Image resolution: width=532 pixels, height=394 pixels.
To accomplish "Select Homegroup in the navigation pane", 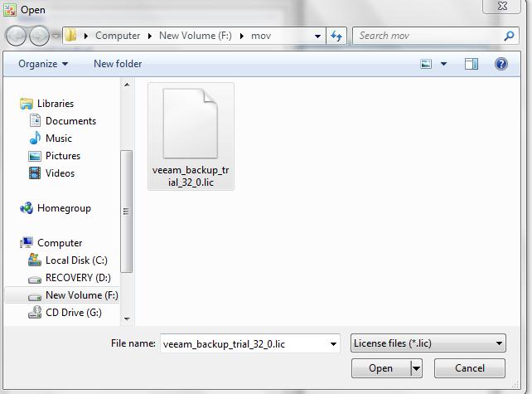I will click(64, 208).
